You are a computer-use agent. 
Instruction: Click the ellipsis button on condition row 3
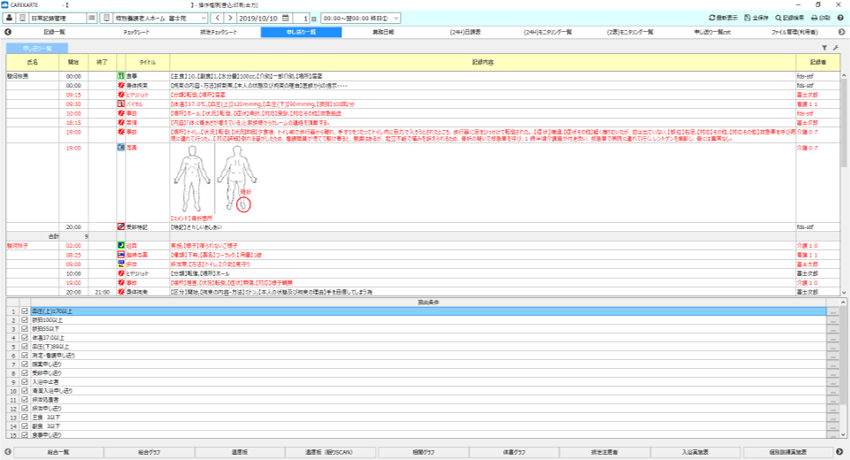(833, 329)
